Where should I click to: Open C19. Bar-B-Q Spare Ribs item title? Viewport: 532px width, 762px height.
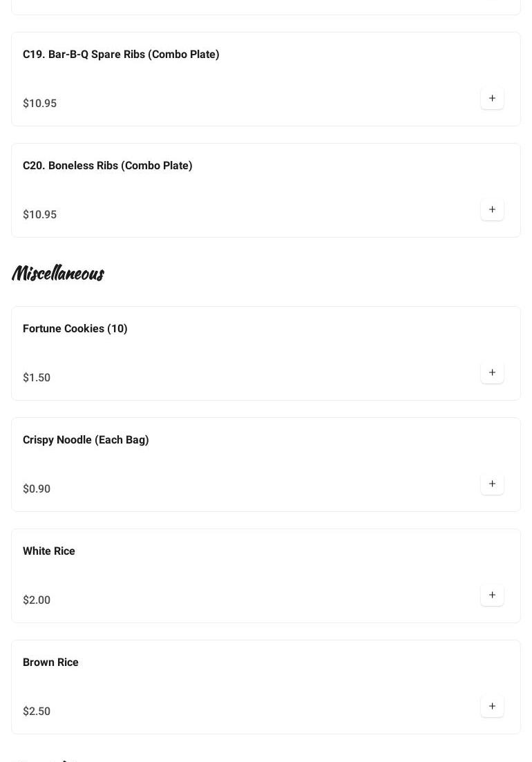point(121,55)
